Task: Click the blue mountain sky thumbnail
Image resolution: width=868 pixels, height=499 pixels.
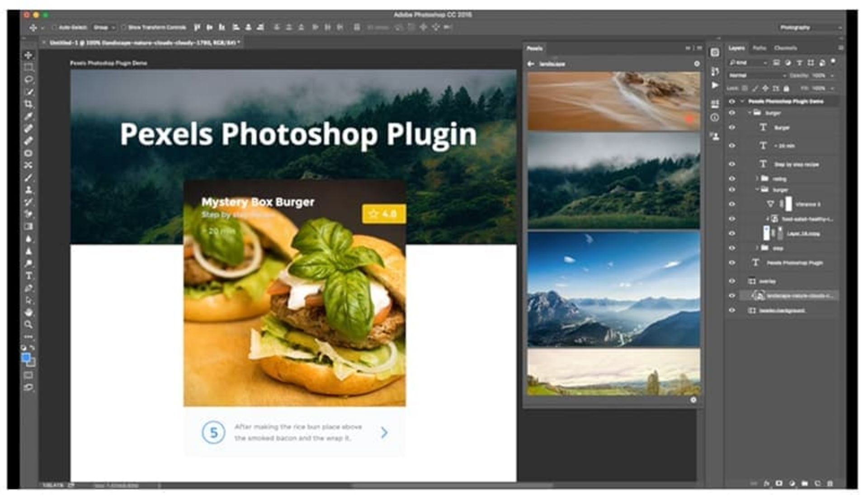Action: tap(613, 289)
